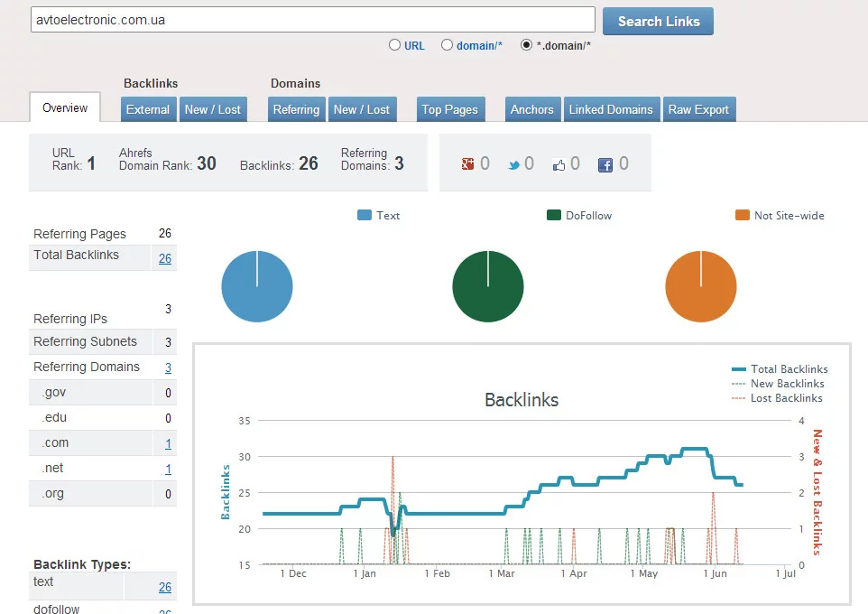The width and height of the screenshot is (868, 614).
Task: Click the Facebook share icon
Action: click(x=605, y=164)
